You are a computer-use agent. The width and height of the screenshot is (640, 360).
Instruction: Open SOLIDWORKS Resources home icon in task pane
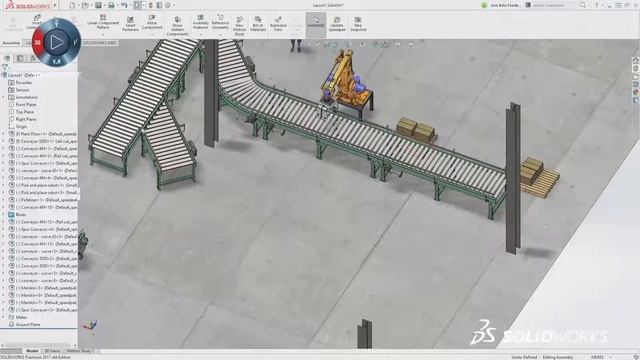click(x=636, y=60)
